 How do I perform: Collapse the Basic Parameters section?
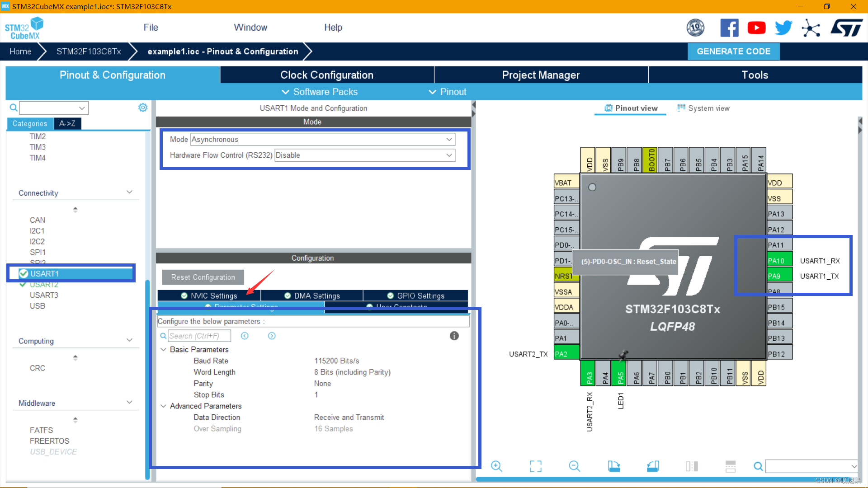tap(163, 349)
